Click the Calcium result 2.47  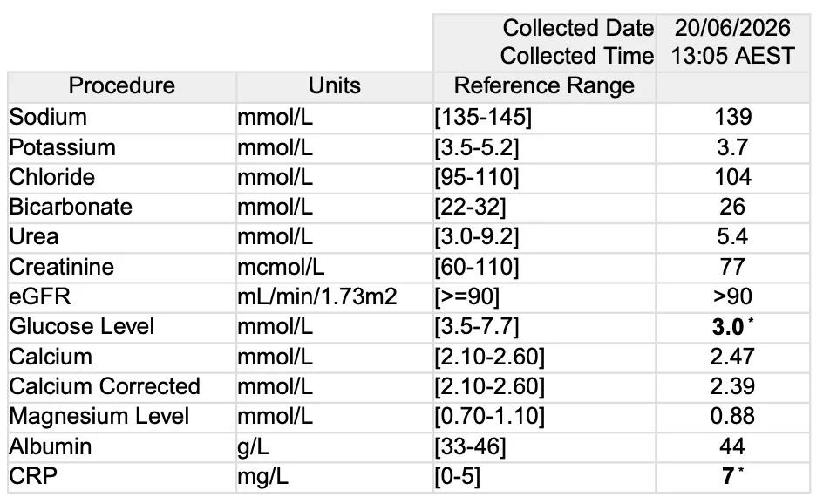point(732,357)
